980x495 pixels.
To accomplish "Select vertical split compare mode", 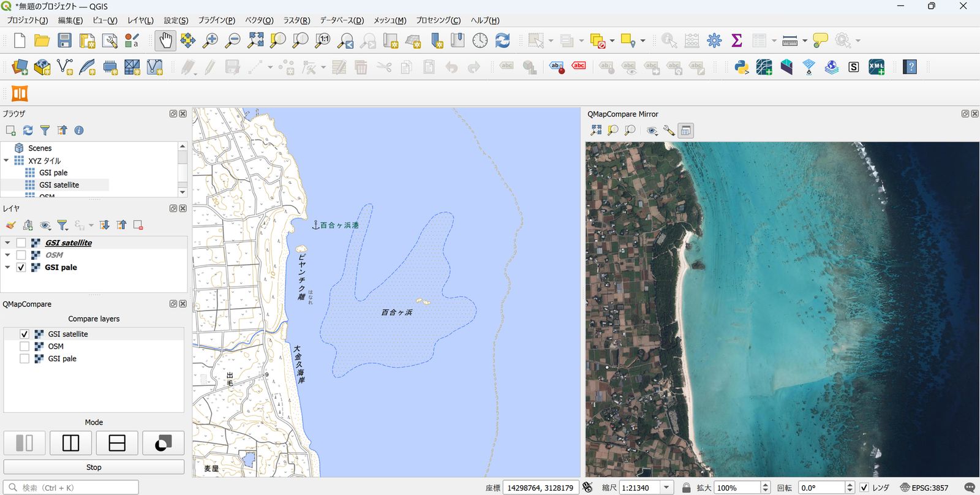I will coord(70,443).
